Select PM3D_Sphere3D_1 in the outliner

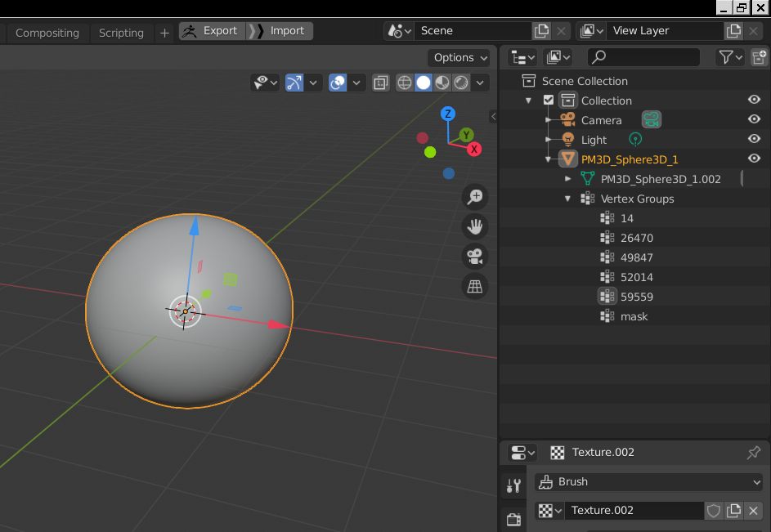tap(630, 160)
